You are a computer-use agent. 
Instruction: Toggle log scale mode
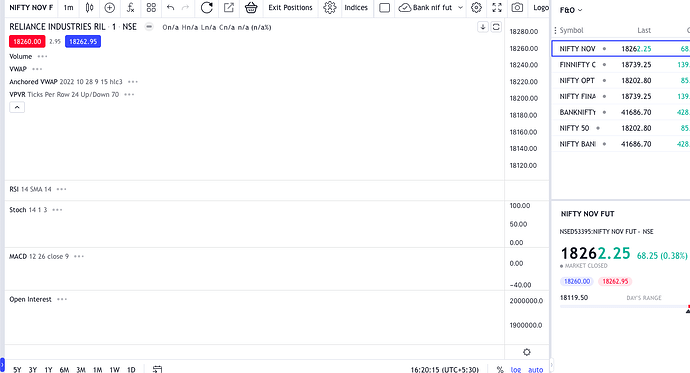[x=516, y=369]
